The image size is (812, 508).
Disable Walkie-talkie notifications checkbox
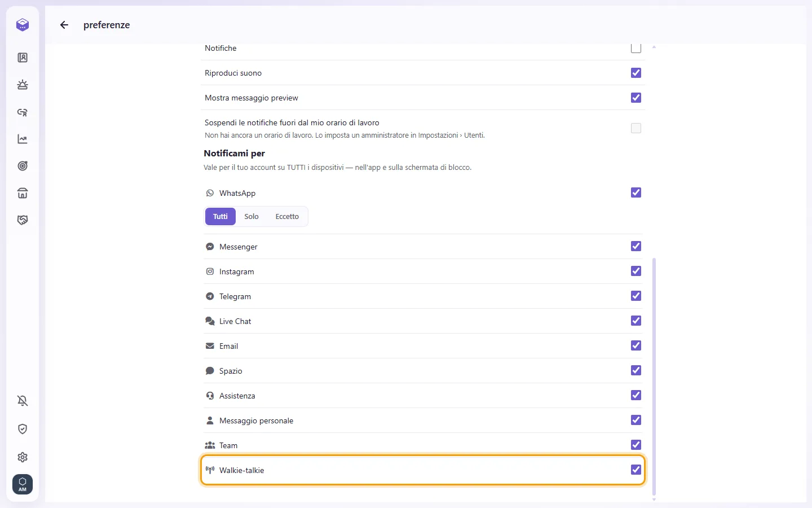click(636, 470)
